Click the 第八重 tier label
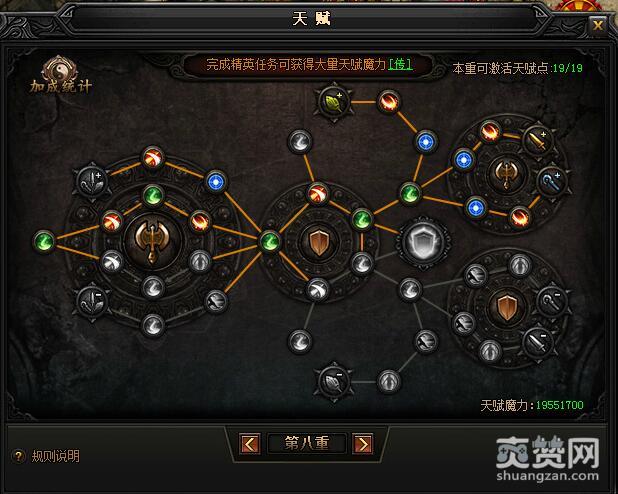618x494 pixels. click(307, 444)
